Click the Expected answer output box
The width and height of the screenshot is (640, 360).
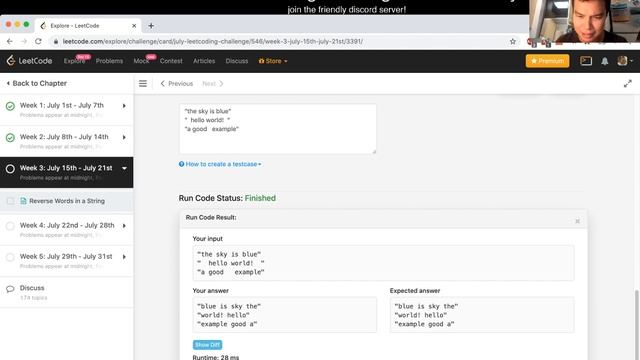482,315
